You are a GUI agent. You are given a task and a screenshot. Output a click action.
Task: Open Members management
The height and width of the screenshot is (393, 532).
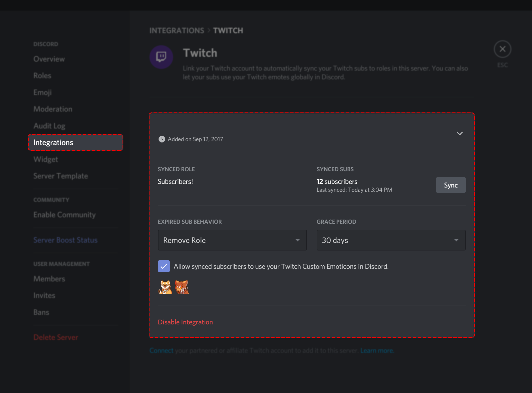tap(49, 279)
